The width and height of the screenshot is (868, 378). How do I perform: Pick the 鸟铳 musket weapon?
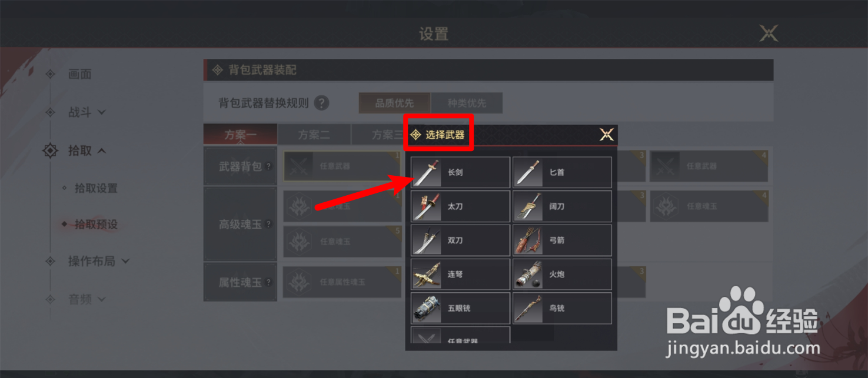(562, 308)
